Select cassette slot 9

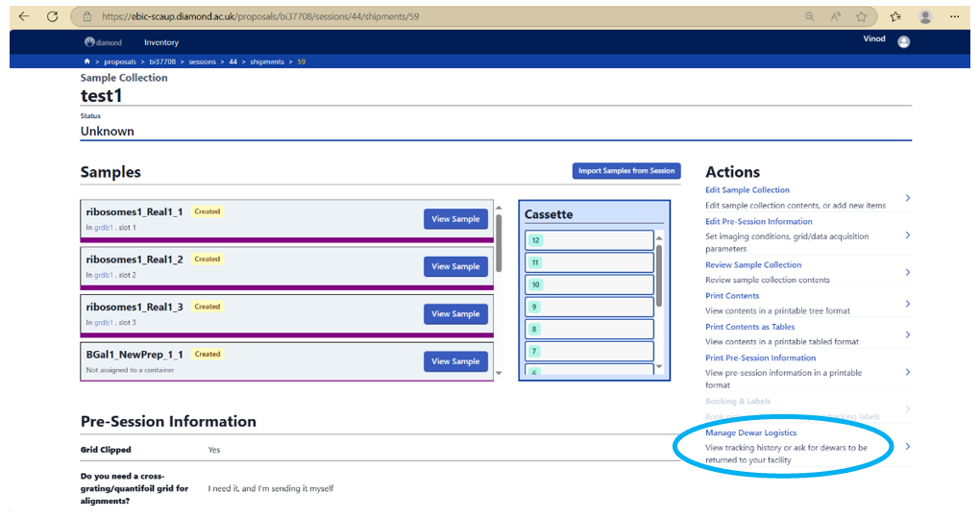(x=589, y=307)
